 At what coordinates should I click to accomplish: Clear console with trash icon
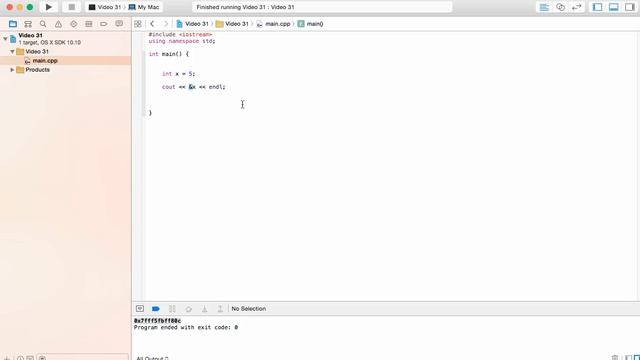(615, 358)
